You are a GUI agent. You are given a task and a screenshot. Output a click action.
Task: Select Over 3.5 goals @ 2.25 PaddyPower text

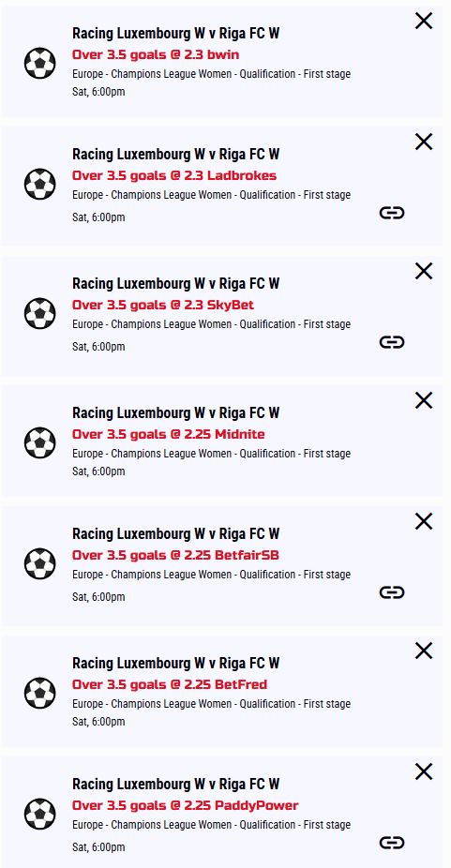pos(185,805)
